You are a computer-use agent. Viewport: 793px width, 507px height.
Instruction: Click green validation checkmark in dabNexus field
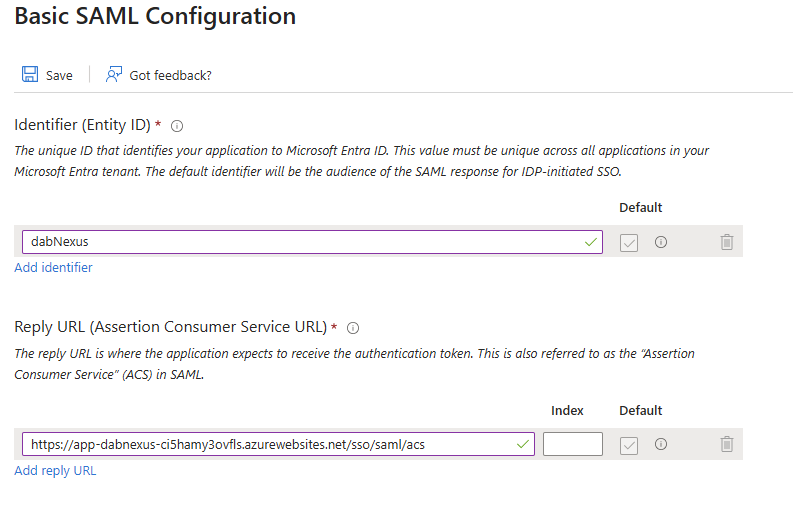590,242
